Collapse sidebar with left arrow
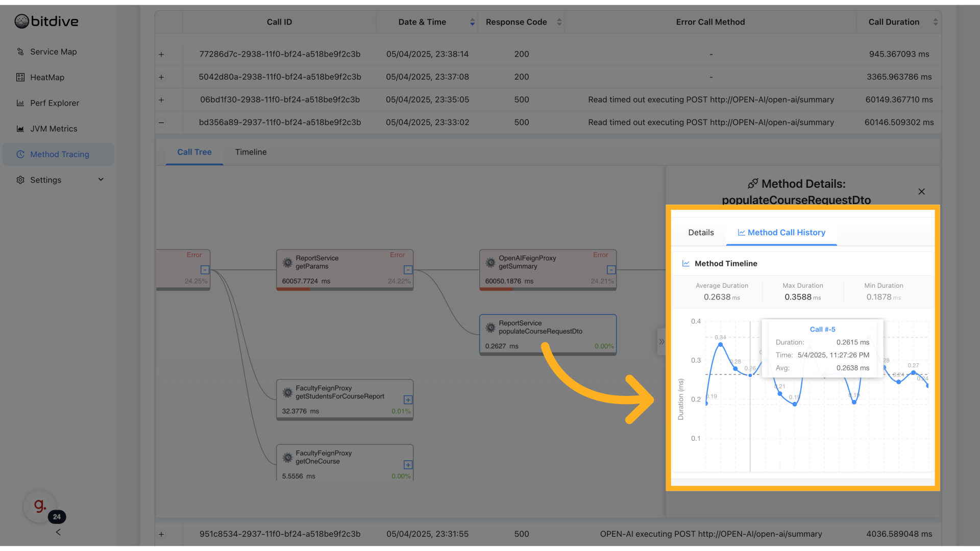Image resolution: width=980 pixels, height=551 pixels. coord(58,532)
